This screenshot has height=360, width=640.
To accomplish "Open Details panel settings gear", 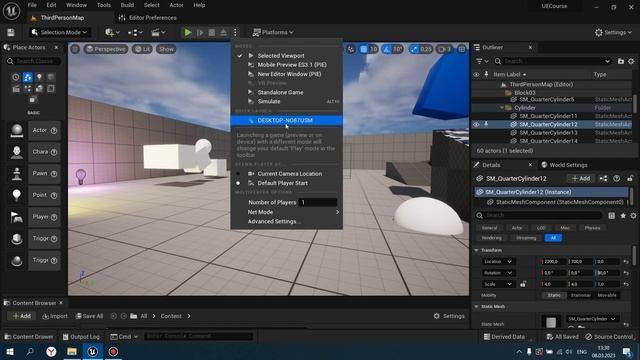I will click(x=633, y=216).
